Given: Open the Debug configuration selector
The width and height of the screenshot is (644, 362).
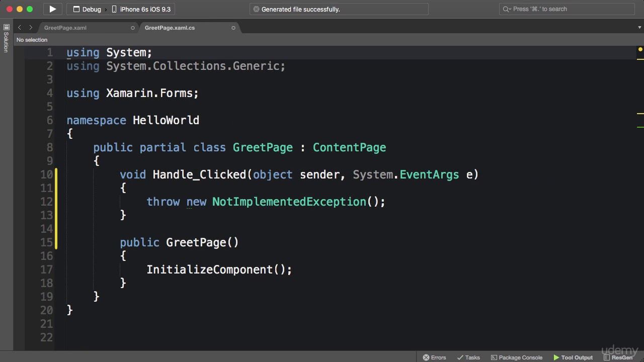Looking at the screenshot, I should click(87, 9).
